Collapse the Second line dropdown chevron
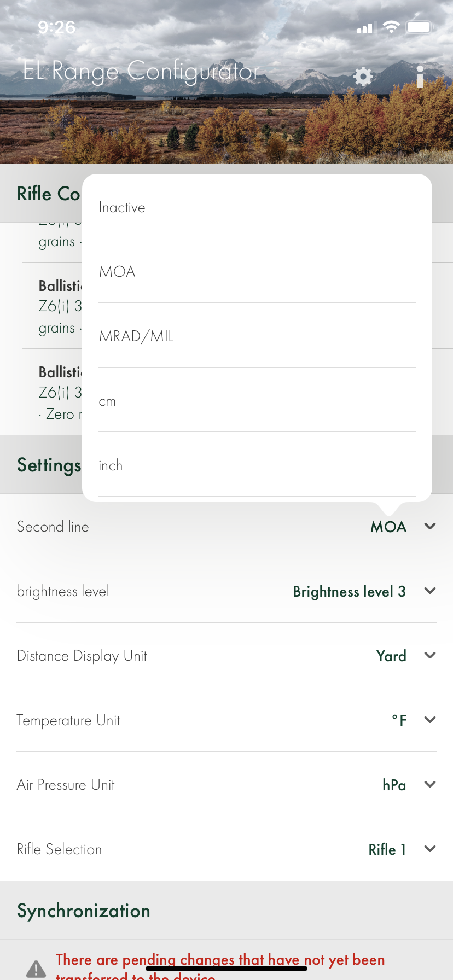 coord(430,527)
